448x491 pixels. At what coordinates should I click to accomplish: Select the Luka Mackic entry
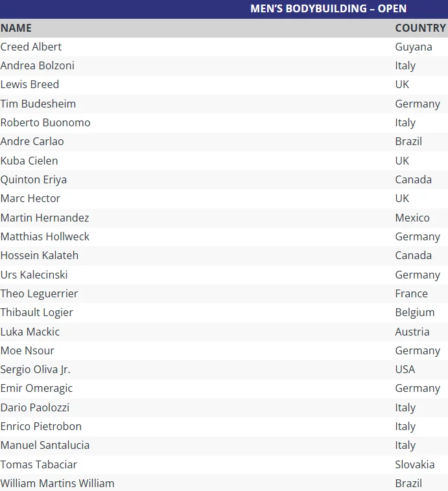pos(30,332)
